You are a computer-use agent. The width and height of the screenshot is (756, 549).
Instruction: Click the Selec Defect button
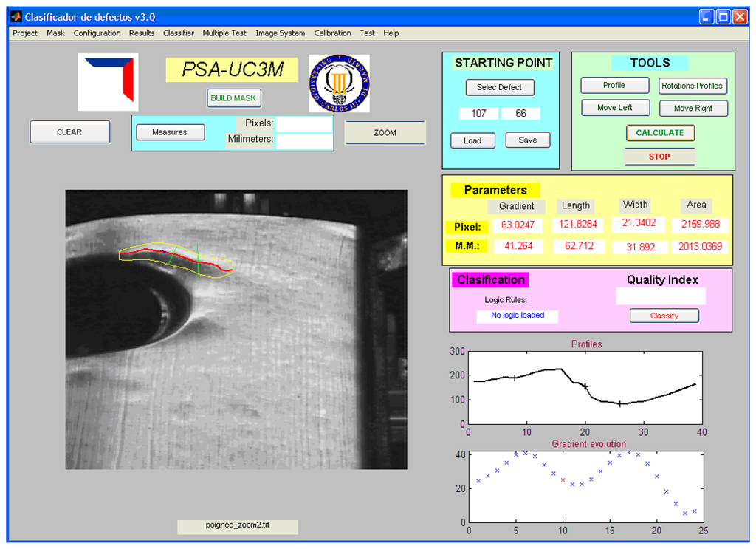click(x=500, y=87)
